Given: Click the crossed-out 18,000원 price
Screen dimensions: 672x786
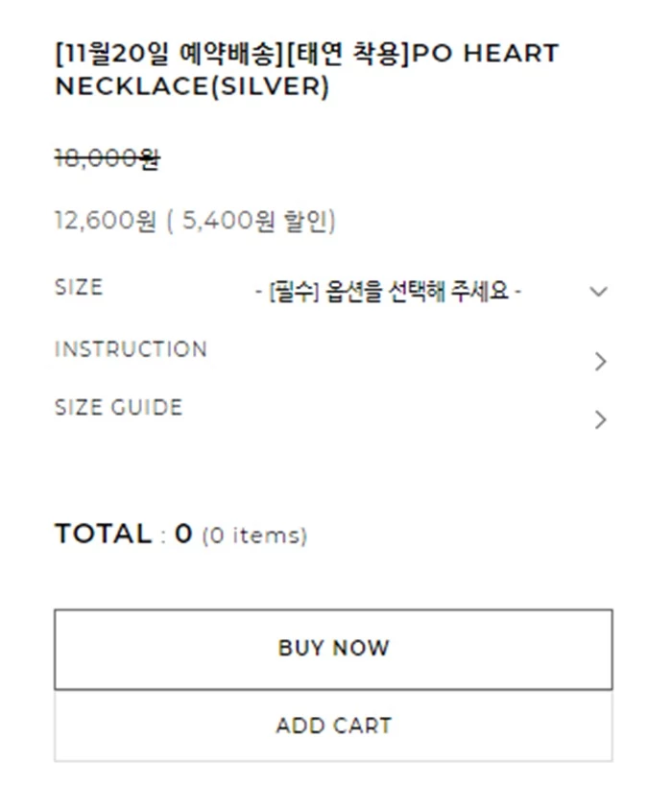Looking at the screenshot, I should 108,159.
